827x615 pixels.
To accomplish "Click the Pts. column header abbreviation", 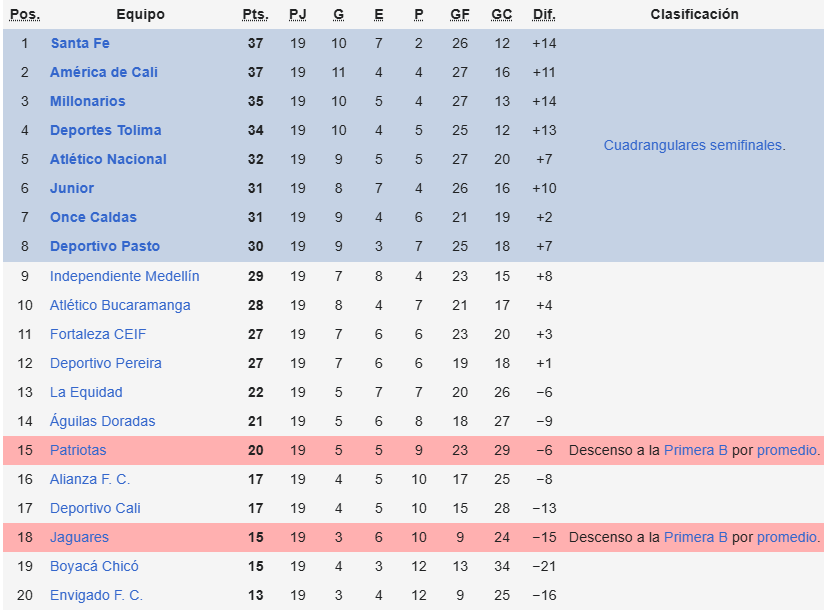I will coord(255,15).
